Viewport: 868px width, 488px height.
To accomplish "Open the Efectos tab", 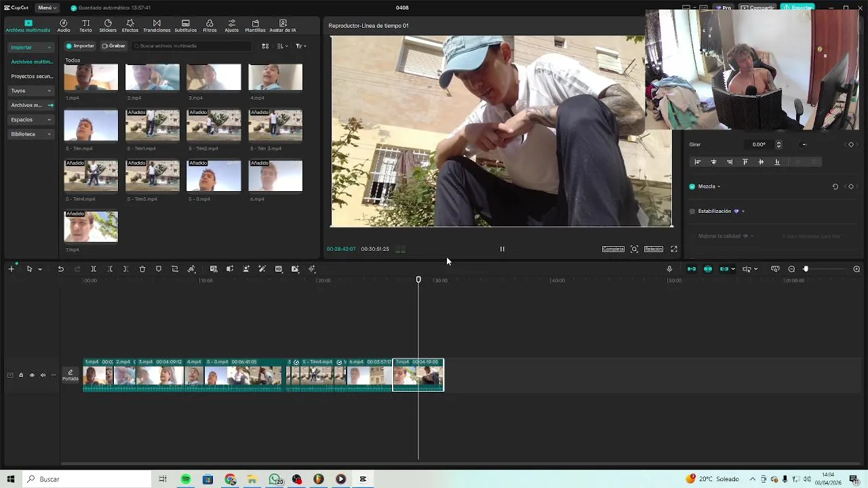I will point(130,26).
